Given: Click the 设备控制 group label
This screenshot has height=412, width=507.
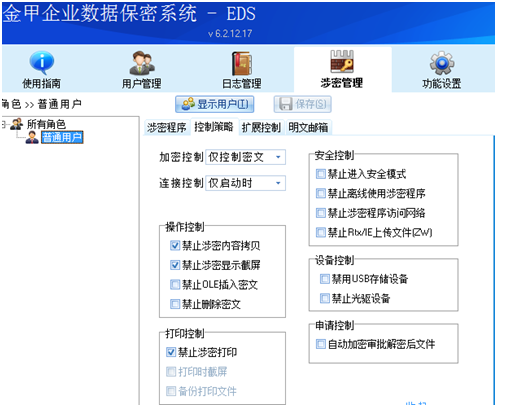Looking at the screenshot, I should tap(334, 260).
